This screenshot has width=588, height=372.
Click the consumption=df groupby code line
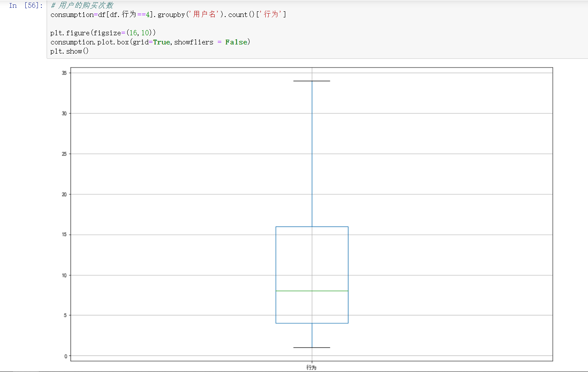click(169, 15)
